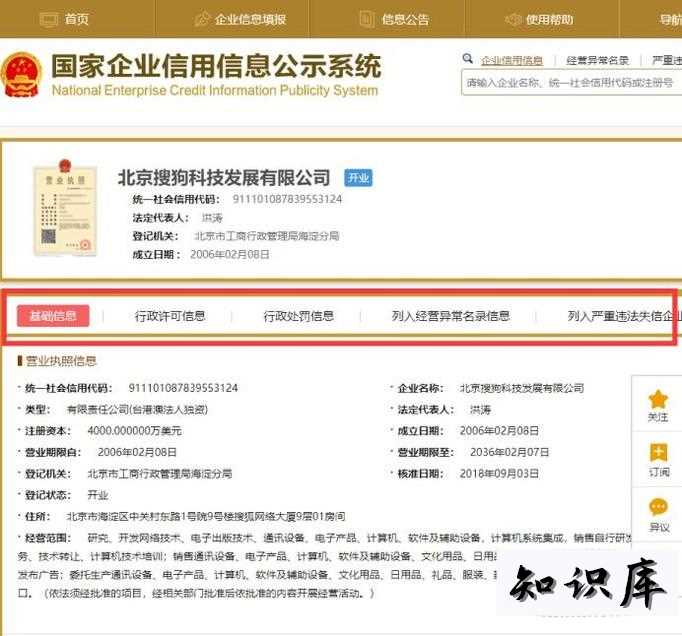Click the pencil icon beside 企业信息填报
The image size is (682, 636).
click(x=202, y=19)
